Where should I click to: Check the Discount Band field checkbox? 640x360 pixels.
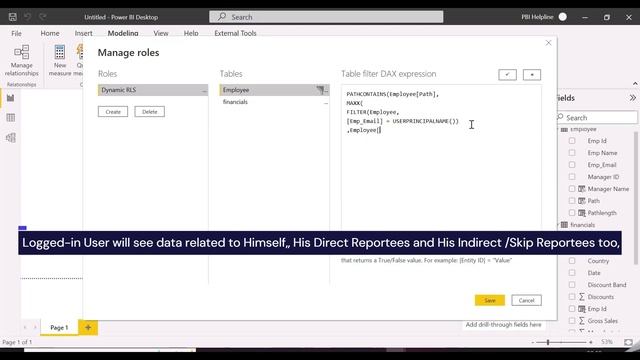572,285
